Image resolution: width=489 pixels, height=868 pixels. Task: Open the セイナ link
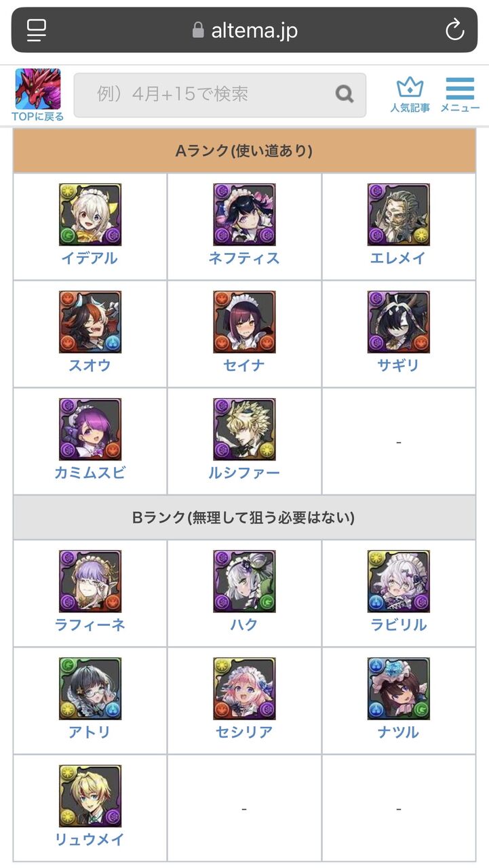coord(244,366)
